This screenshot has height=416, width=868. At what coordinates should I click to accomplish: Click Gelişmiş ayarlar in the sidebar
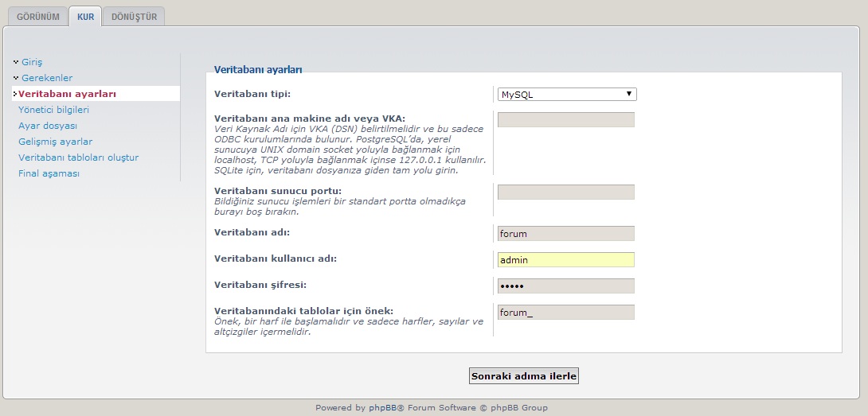[56, 142]
